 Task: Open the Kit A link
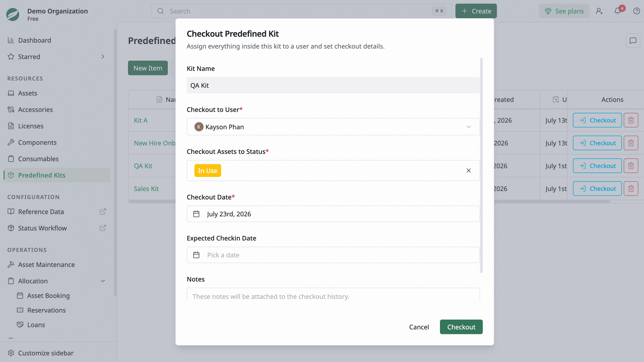(x=141, y=120)
